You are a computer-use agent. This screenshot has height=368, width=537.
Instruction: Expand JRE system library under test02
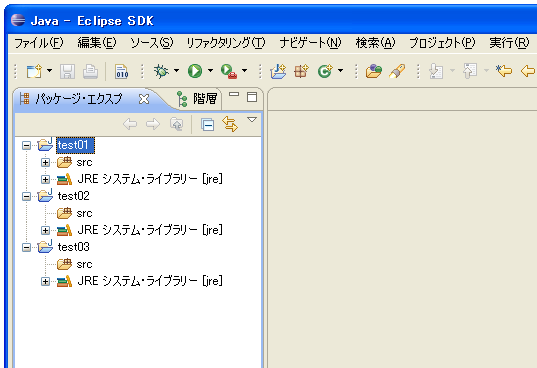coord(45,230)
